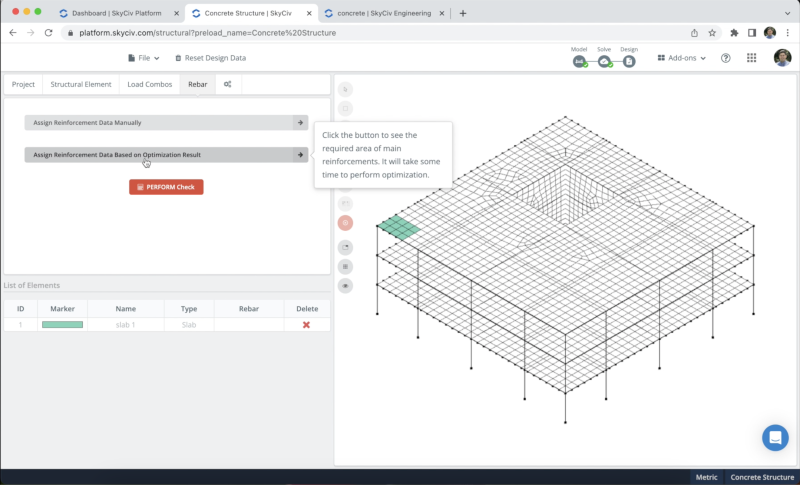Screen dimensions: 800x485
Task: Click the Name column header
Action: tap(126, 309)
